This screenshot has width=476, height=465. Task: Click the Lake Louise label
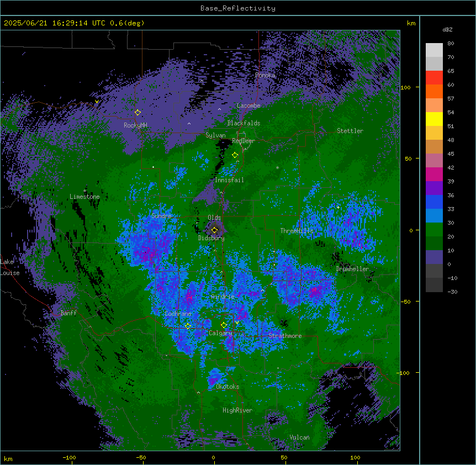pyautogui.click(x=10, y=267)
